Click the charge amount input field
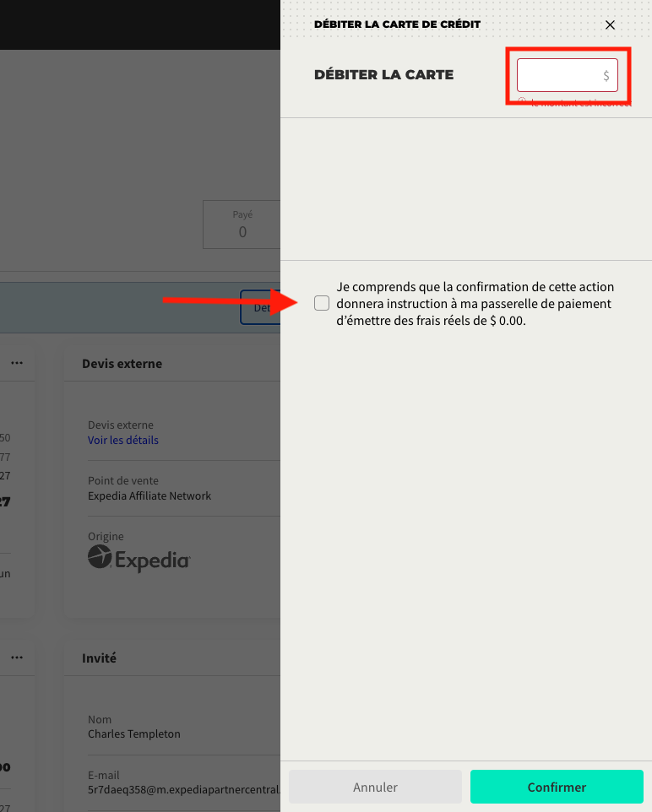The width and height of the screenshot is (652, 812). 567,75
